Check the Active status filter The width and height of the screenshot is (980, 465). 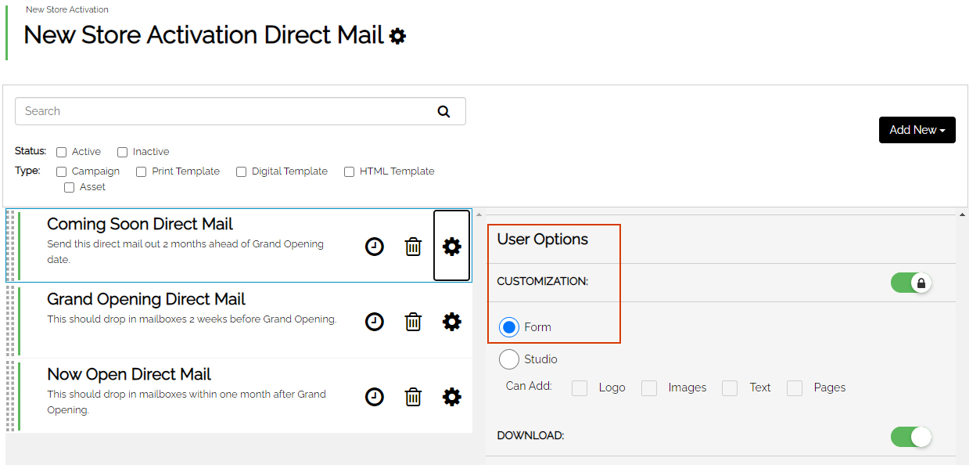click(x=61, y=152)
